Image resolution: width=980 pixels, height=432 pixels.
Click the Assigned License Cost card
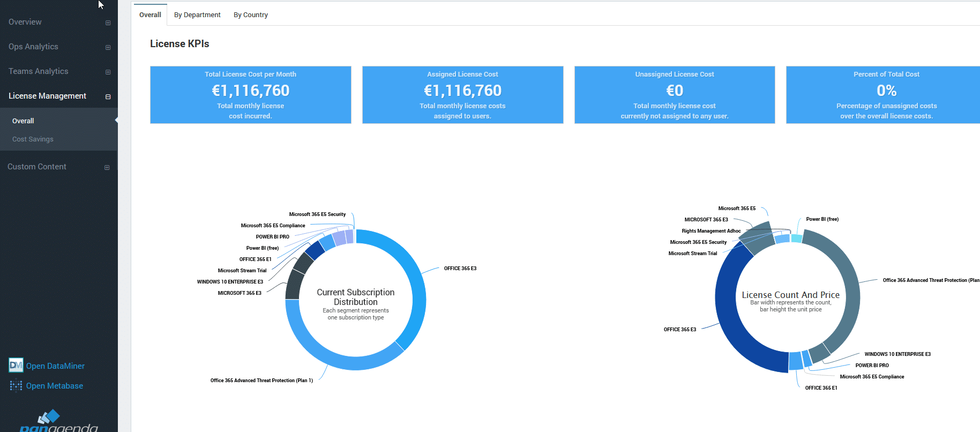(x=462, y=95)
